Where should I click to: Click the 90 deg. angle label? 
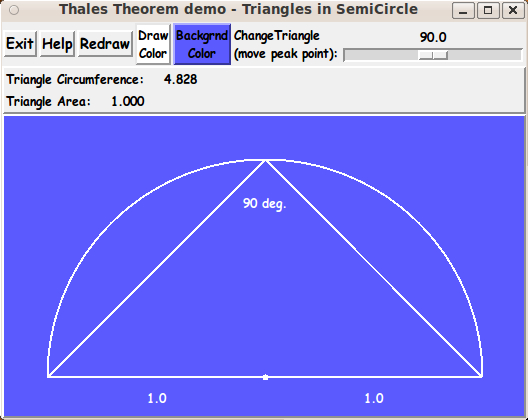(264, 203)
